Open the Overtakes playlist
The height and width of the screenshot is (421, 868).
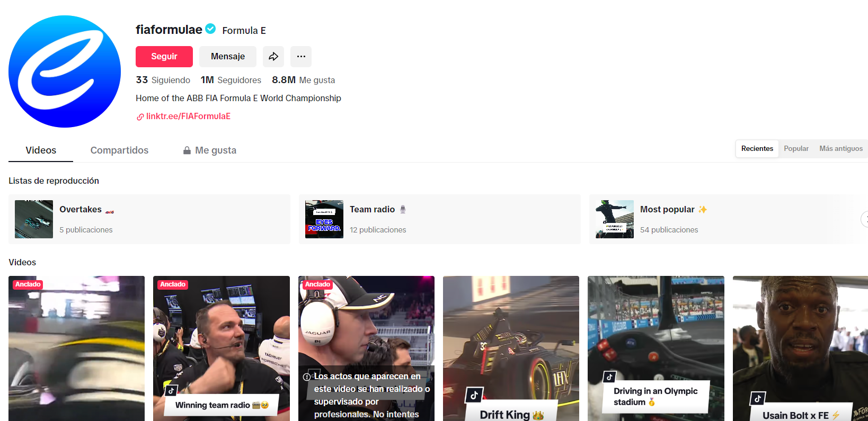(x=149, y=219)
